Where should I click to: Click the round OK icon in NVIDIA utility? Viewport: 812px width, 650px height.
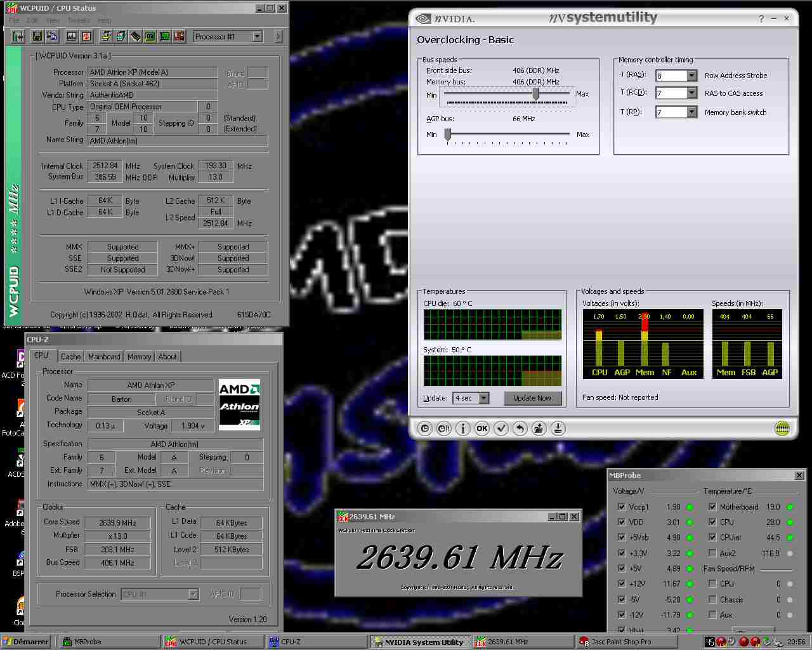[x=482, y=428]
